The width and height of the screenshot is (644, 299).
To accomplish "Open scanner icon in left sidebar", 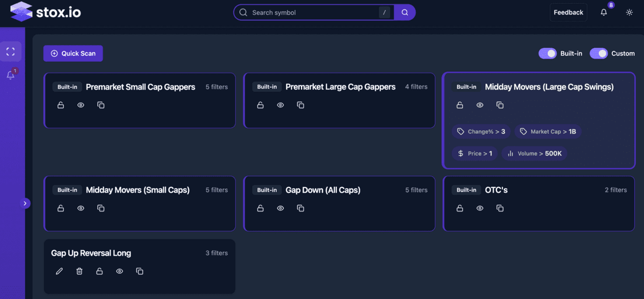I will tap(10, 52).
